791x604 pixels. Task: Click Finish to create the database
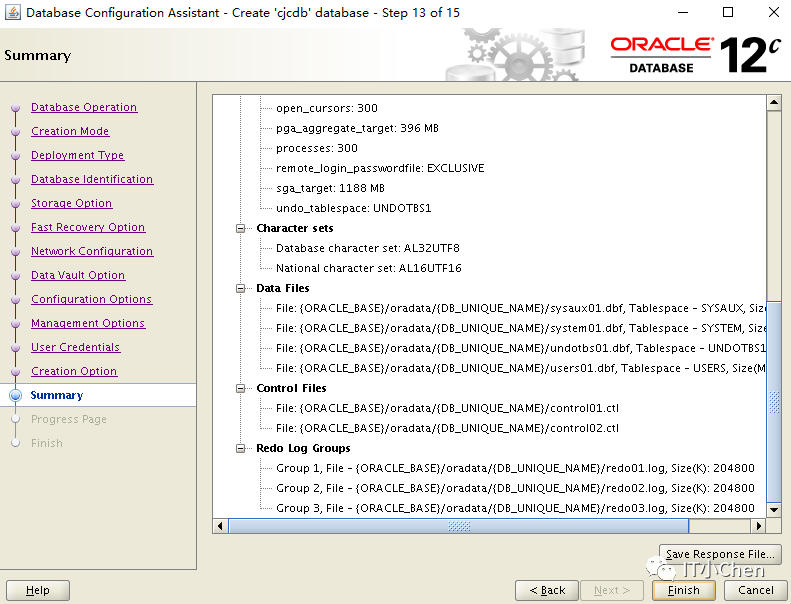(x=684, y=590)
